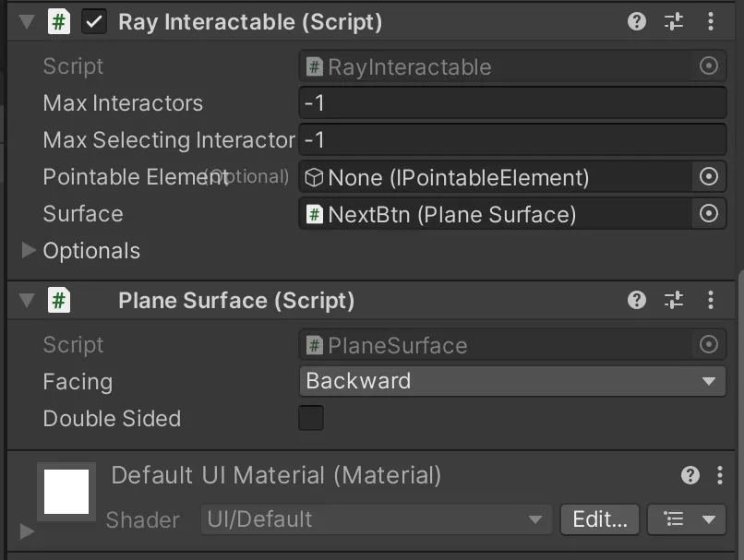Viewport: 744px width, 560px height.
Task: Click object picker for Surface field
Action: click(x=708, y=214)
